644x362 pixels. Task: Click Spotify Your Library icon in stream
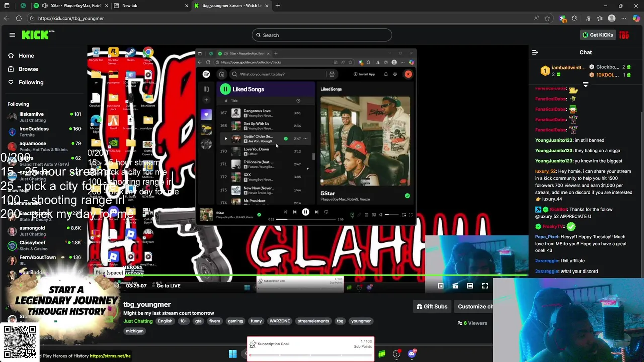(206, 89)
